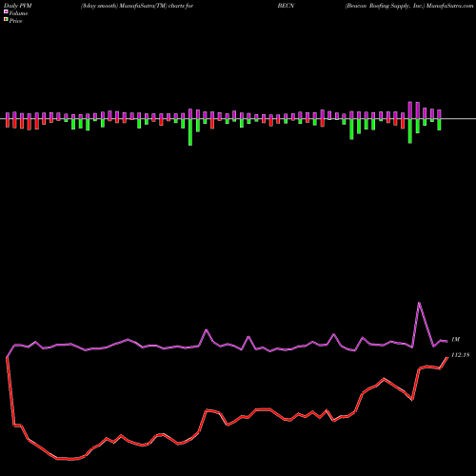Click the Price legend label

pos(15,21)
